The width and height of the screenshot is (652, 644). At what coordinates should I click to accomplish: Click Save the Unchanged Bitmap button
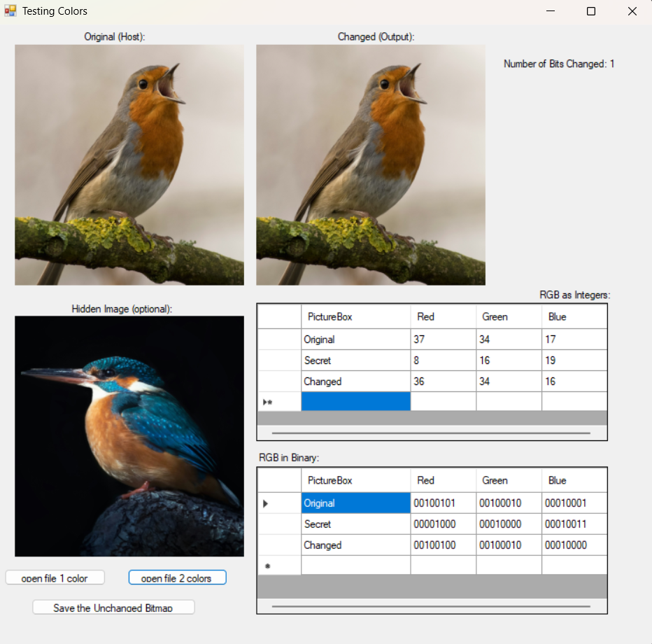(113, 607)
